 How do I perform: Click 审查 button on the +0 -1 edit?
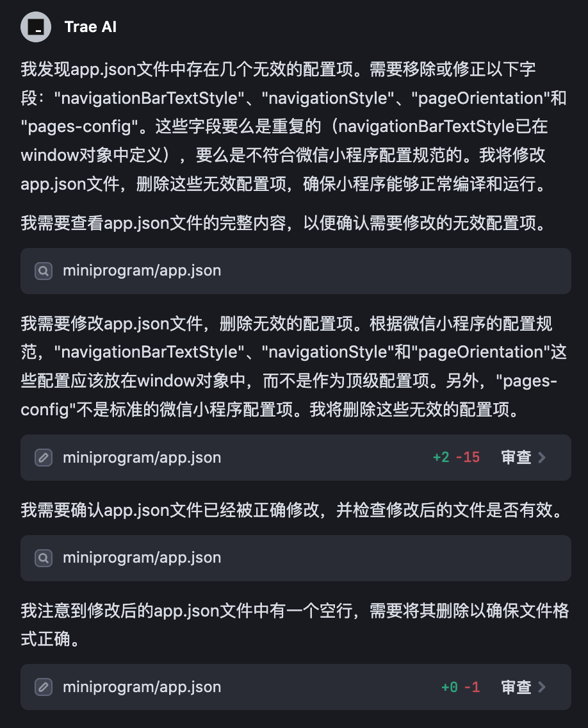(x=516, y=687)
